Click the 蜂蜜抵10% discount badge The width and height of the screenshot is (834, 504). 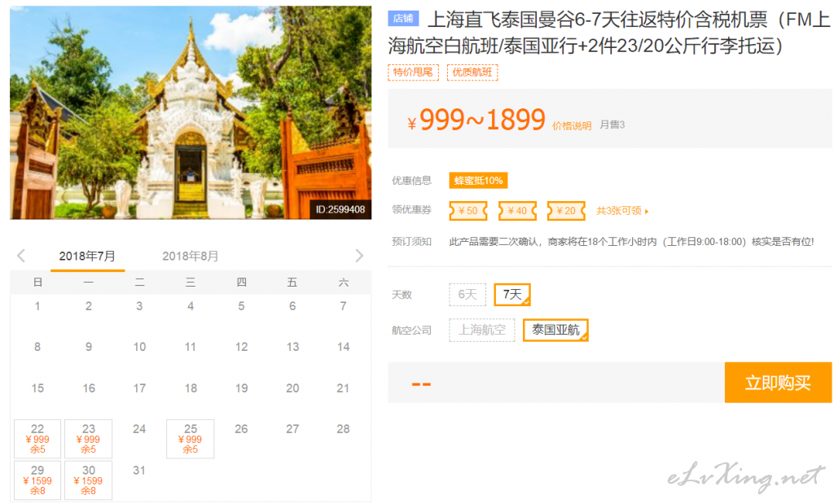coord(478,180)
